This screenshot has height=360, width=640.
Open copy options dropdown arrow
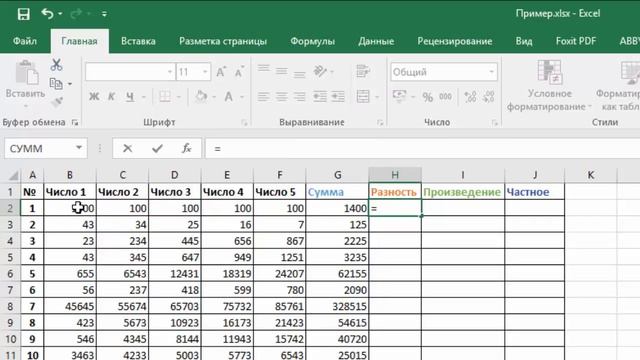pyautogui.click(x=70, y=84)
